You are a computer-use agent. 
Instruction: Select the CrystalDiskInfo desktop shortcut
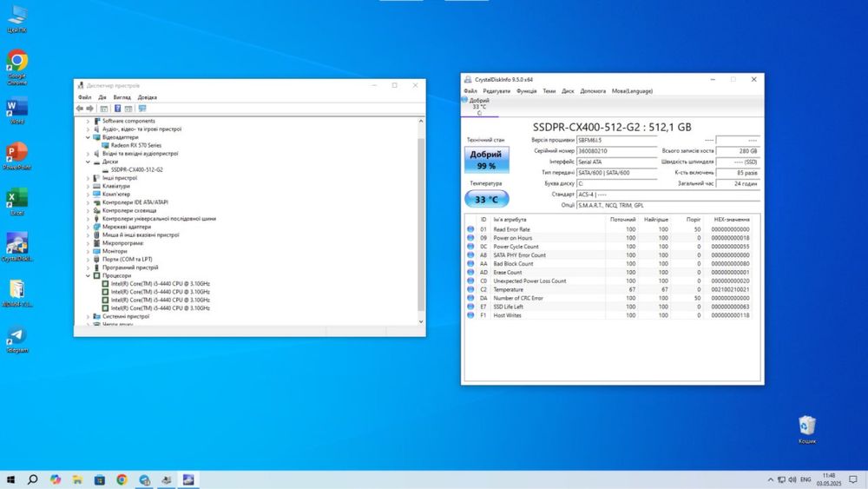point(17,247)
